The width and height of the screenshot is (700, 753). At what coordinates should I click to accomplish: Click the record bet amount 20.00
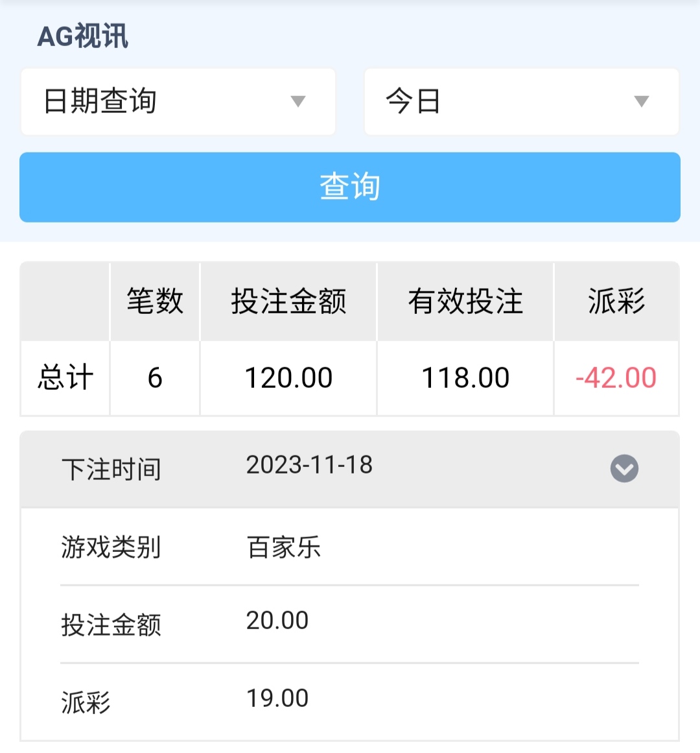[277, 621]
